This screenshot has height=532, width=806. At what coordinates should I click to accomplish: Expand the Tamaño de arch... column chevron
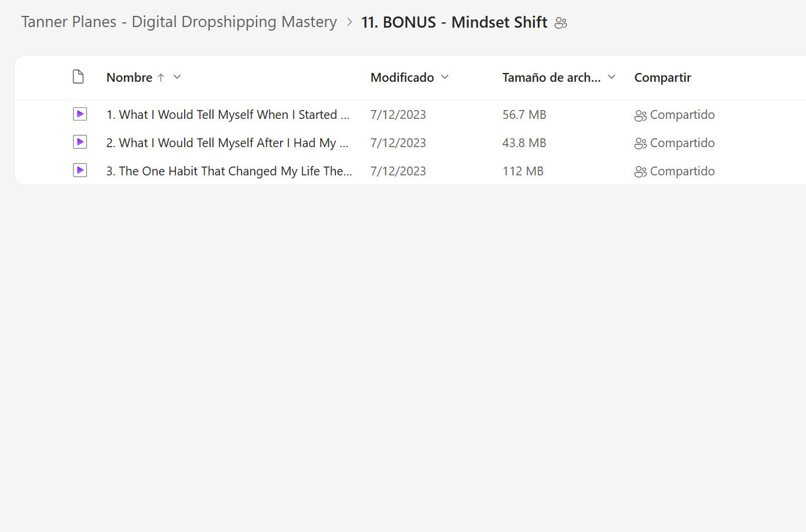(611, 77)
